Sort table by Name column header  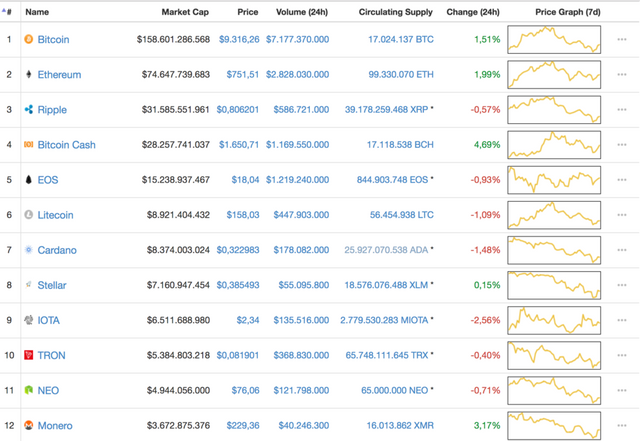tap(37, 12)
